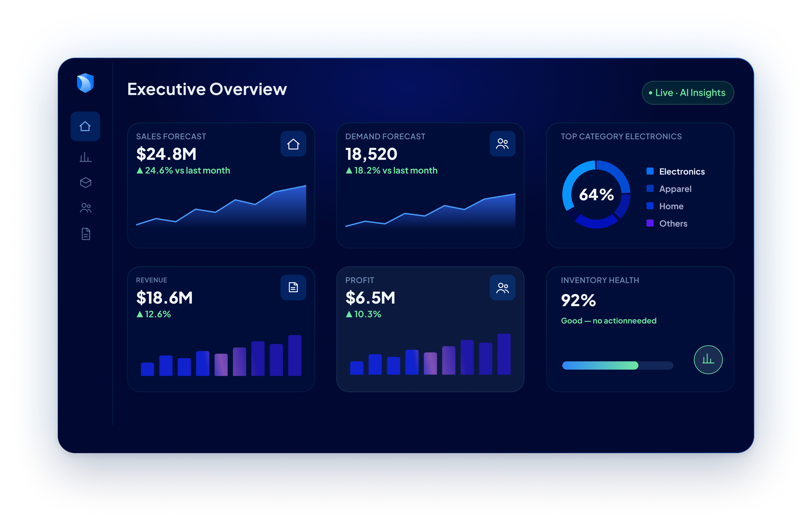Click the INVENTORY HEALTH heading

click(x=600, y=280)
